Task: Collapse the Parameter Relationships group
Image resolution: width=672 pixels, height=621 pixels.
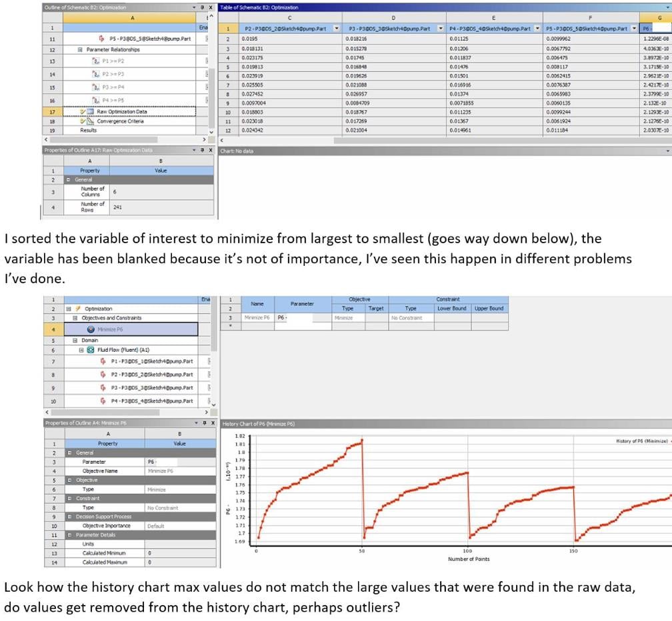Action: click(x=81, y=49)
